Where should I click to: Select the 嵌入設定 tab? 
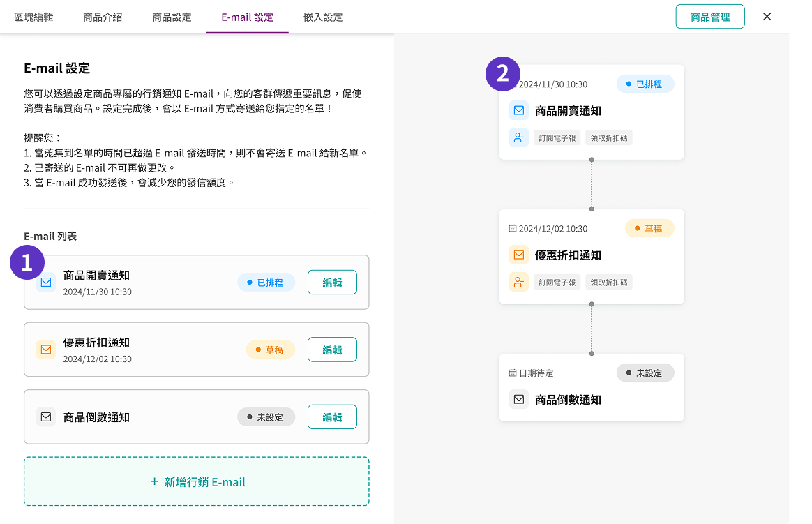pos(323,17)
